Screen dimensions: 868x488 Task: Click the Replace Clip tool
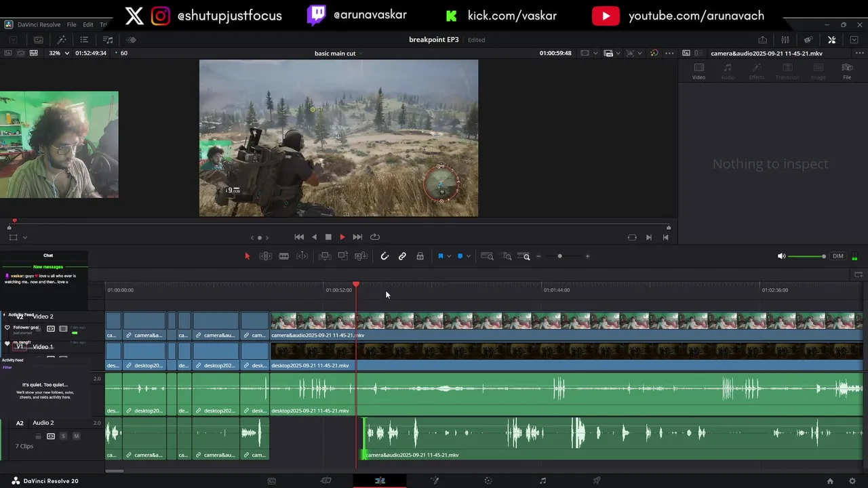click(x=361, y=256)
